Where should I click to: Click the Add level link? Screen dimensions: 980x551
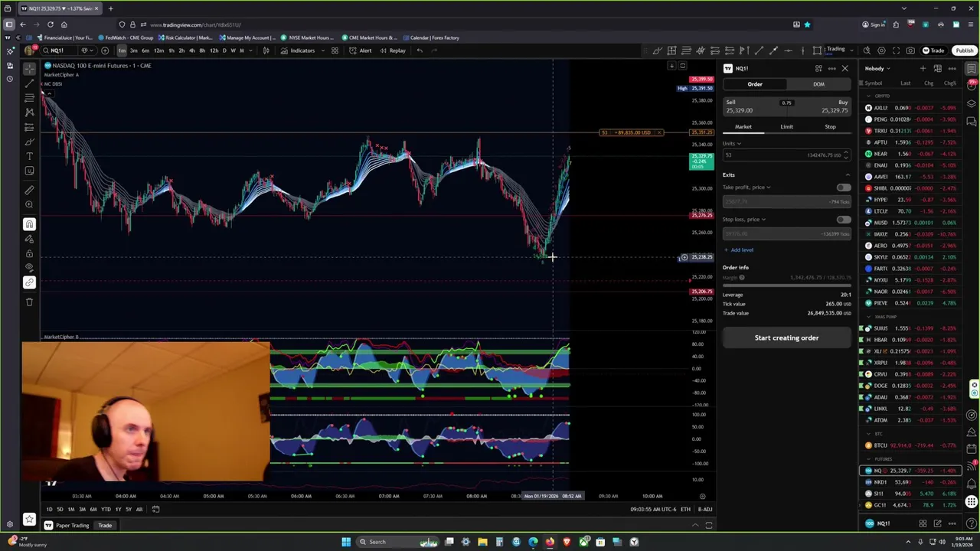738,250
